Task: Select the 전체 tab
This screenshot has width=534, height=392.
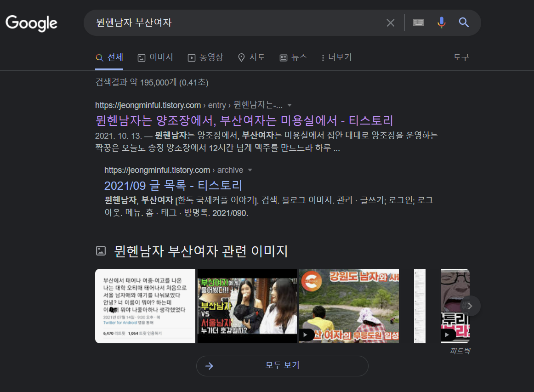Action: pos(109,57)
